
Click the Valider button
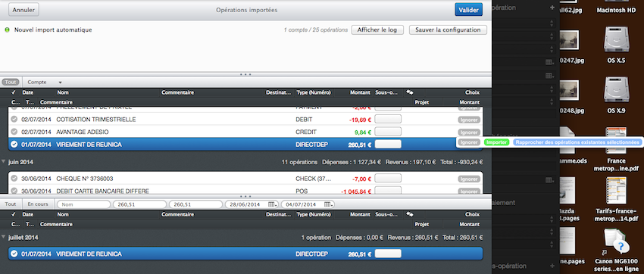coord(469,10)
